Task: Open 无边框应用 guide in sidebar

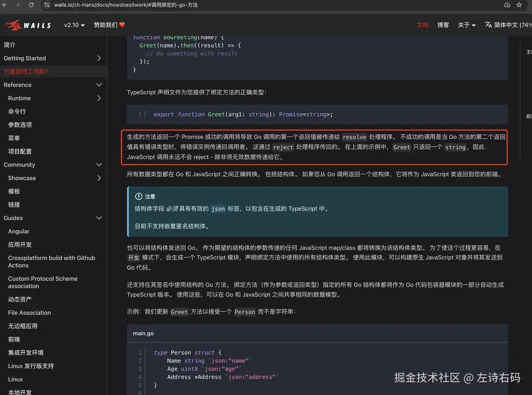Action: click(23, 326)
